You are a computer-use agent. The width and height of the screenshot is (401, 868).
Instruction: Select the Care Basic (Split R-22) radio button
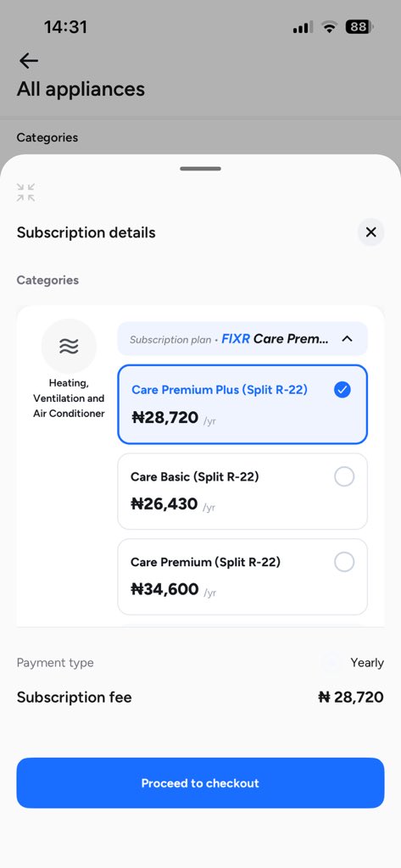click(x=344, y=476)
